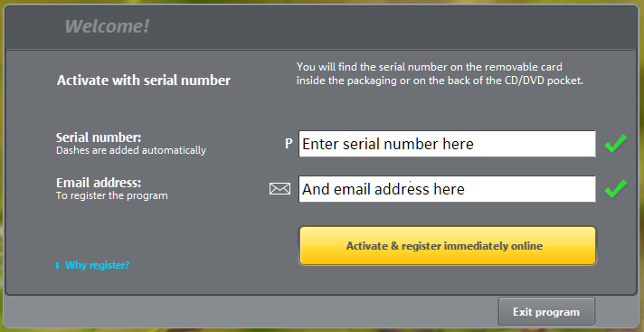Click the serial number location instruction text
Screen dimensions: 644x332
(440, 73)
